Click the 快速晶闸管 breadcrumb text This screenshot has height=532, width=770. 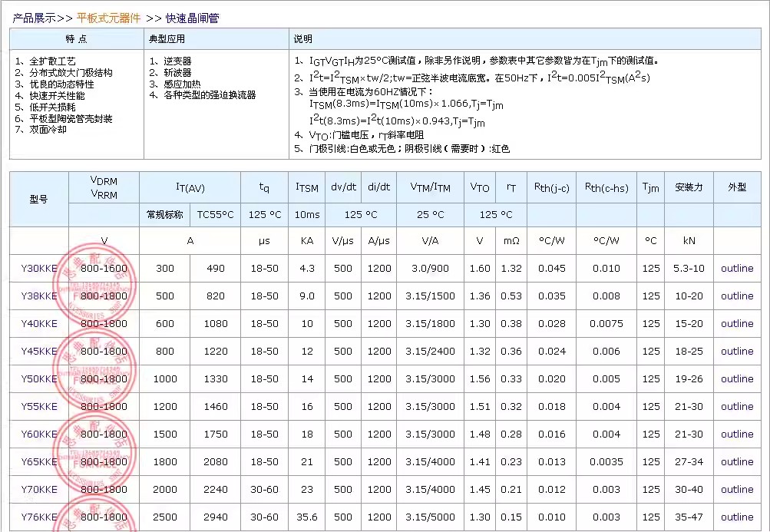click(x=192, y=18)
